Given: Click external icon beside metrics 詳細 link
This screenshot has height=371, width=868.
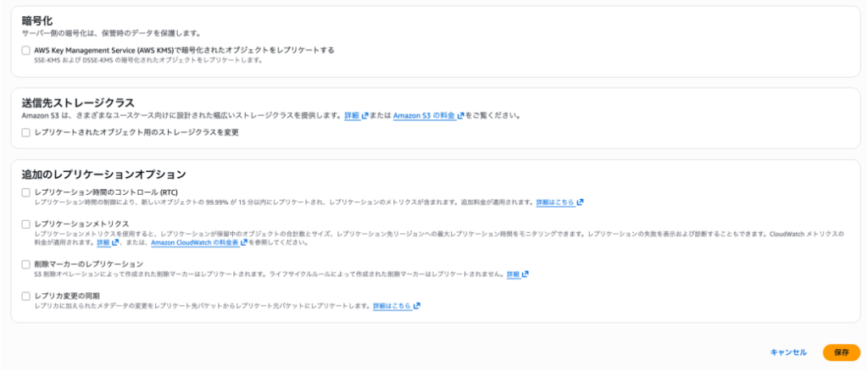Looking at the screenshot, I should (115, 243).
